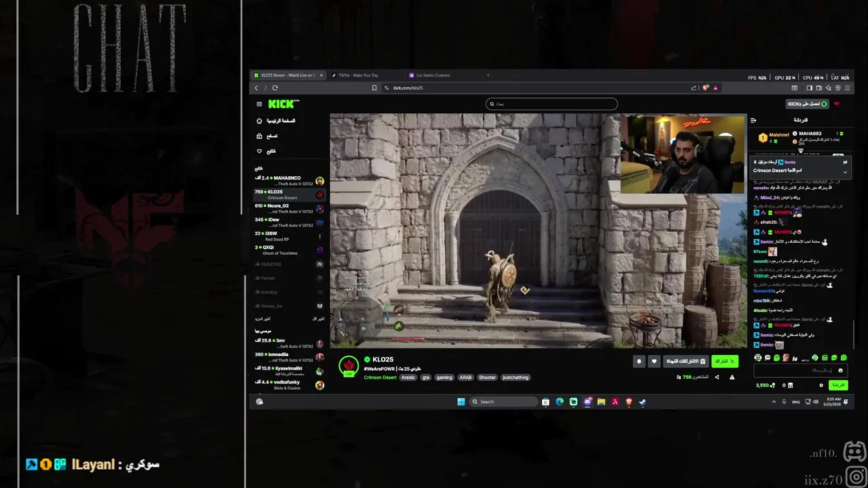The height and width of the screenshot is (488, 868).
Task: Open MAHASNCO channel in sidebar
Action: point(290,181)
